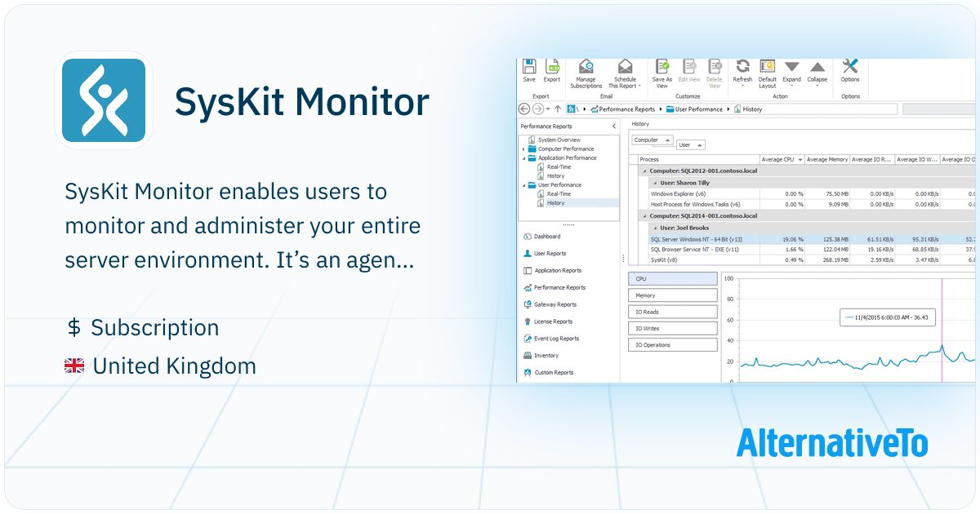
Task: Expand Computer Performance tree node
Action: [523, 149]
